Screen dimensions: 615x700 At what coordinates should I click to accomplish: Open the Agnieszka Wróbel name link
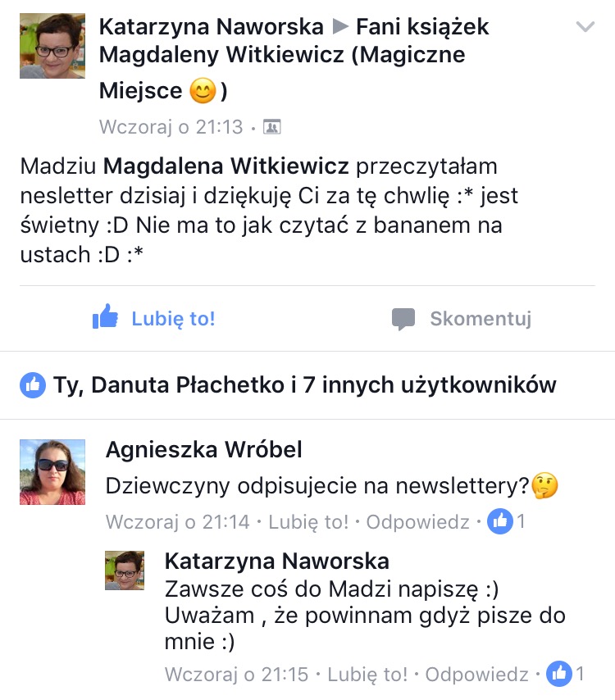coord(203,449)
